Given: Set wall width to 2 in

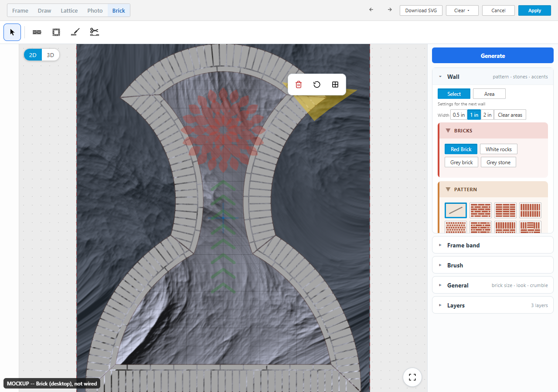Looking at the screenshot, I should tap(487, 115).
